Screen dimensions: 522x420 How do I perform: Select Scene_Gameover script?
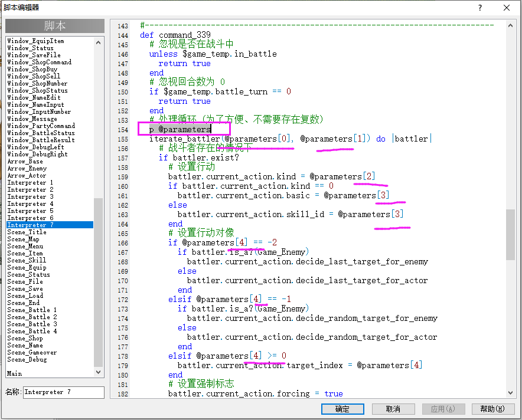pos(32,352)
